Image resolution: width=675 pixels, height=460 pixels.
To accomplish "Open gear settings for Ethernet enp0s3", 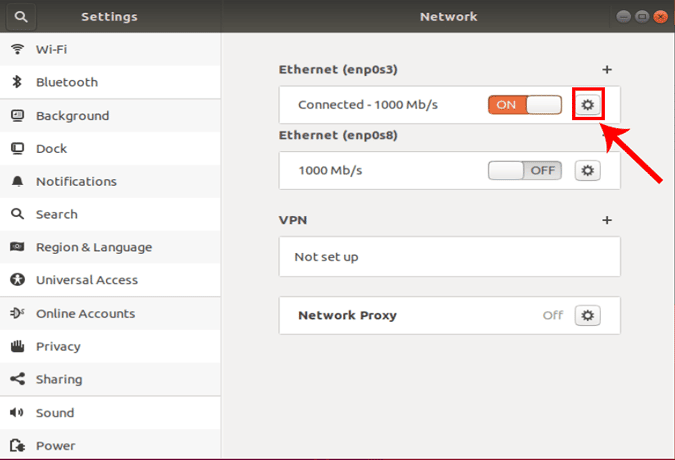I will (x=588, y=105).
